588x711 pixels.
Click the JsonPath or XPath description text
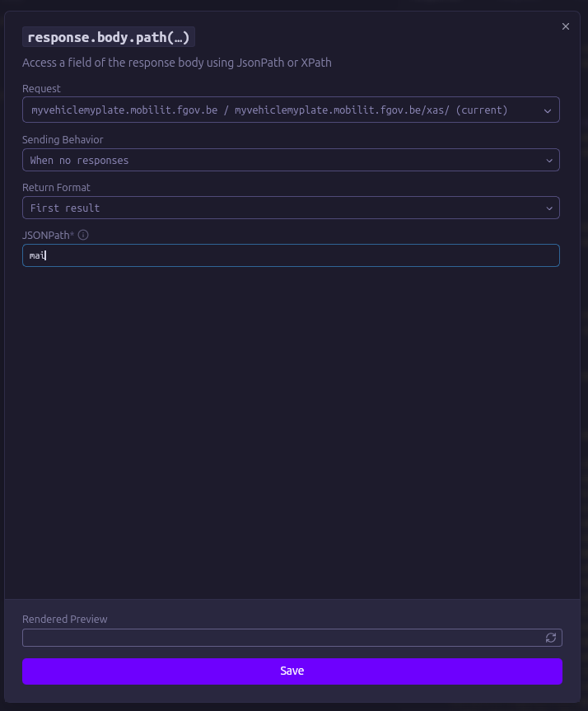pos(177,63)
